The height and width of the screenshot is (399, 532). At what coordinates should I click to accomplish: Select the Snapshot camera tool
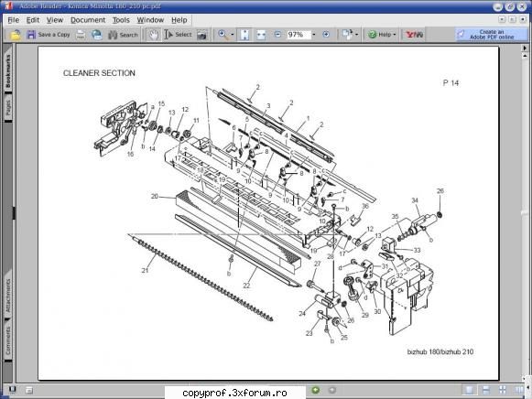[x=201, y=35]
